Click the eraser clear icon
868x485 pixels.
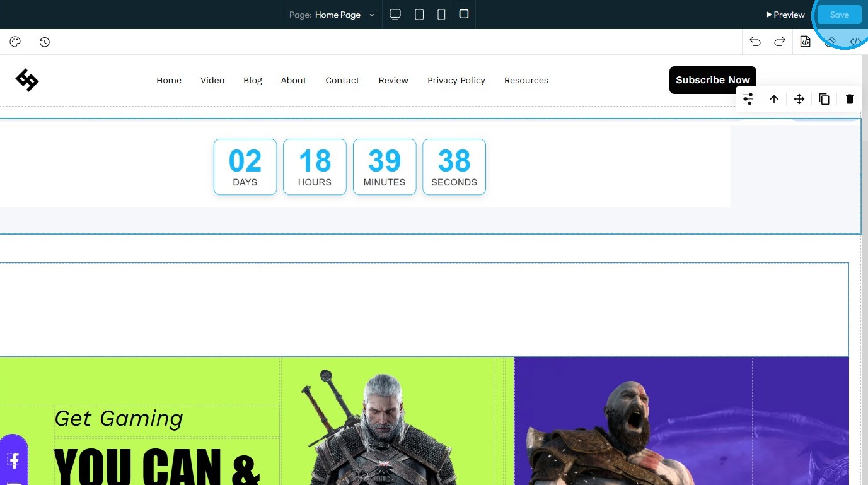[x=830, y=42]
